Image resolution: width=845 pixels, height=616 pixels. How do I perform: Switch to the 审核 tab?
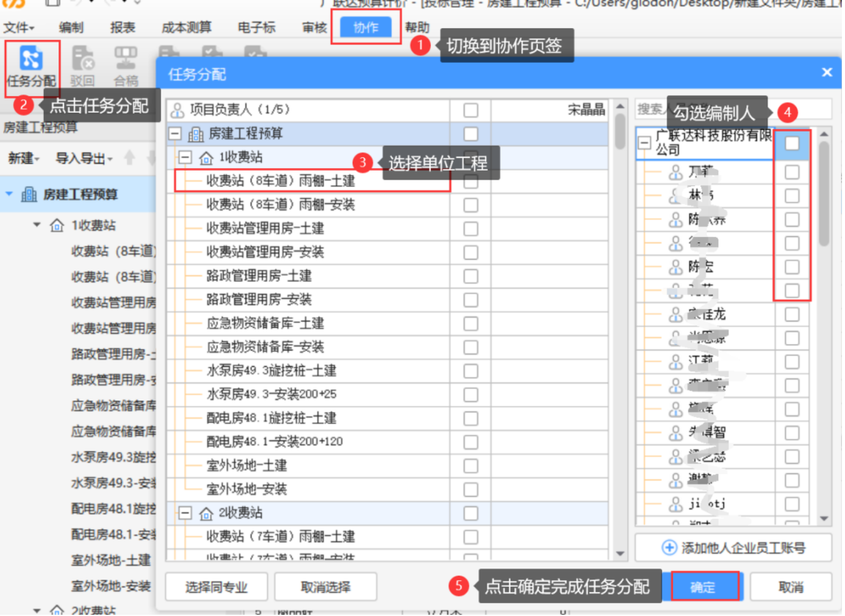tap(314, 27)
